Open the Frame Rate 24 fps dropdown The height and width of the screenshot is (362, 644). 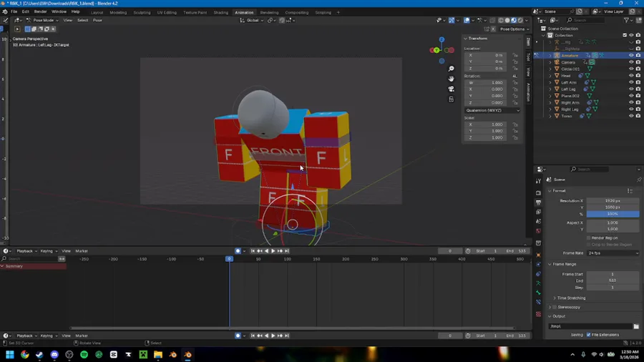pyautogui.click(x=613, y=253)
